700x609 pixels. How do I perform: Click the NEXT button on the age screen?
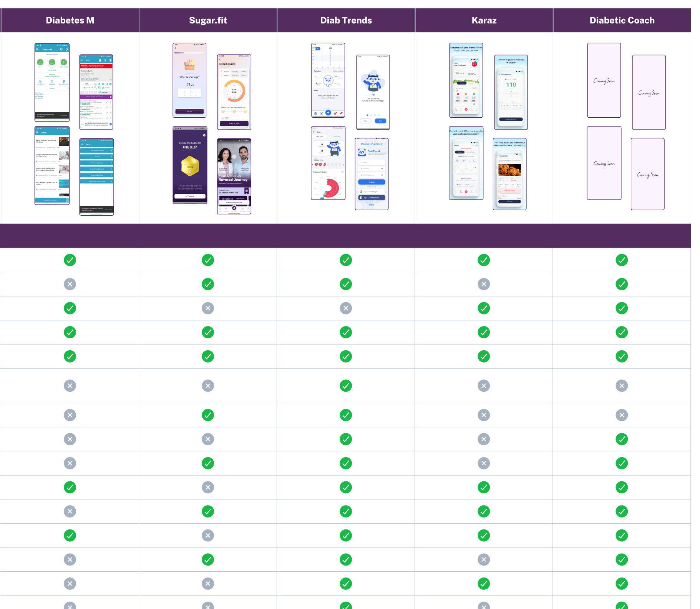pyautogui.click(x=189, y=111)
